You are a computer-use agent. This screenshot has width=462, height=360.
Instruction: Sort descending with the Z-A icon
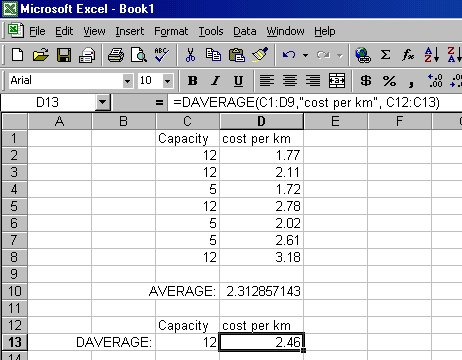(454, 54)
